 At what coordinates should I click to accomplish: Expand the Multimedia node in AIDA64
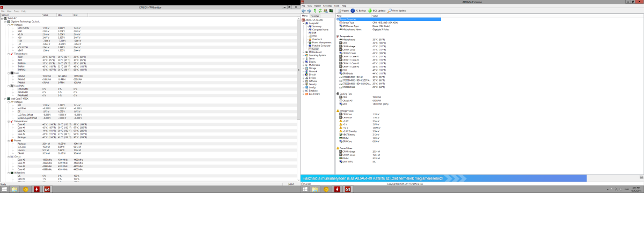(304, 65)
